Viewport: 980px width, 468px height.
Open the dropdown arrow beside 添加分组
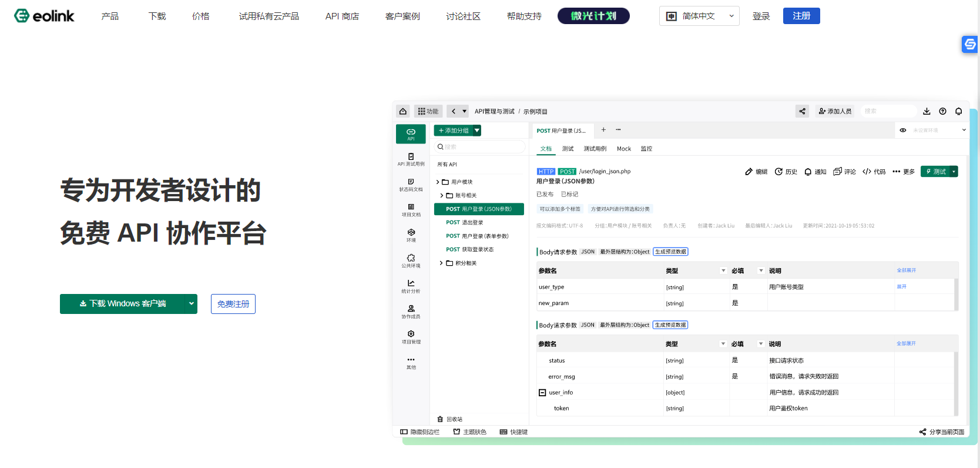coord(477,131)
